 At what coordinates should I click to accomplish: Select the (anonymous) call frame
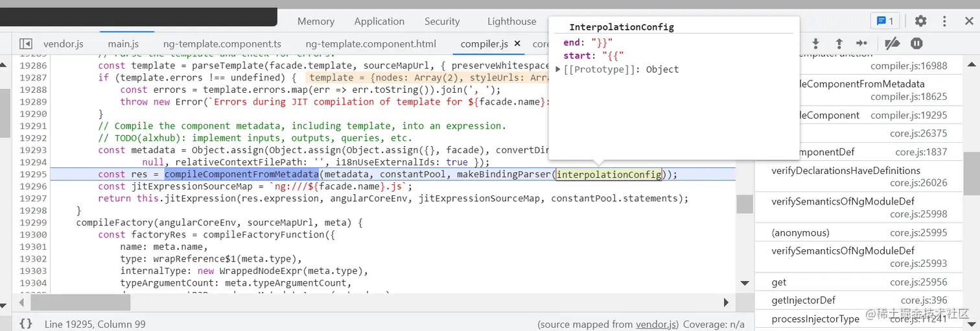[859, 232]
